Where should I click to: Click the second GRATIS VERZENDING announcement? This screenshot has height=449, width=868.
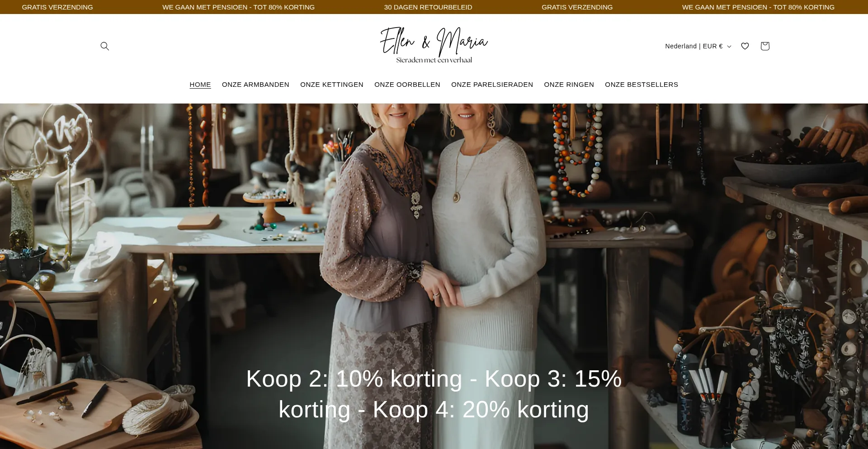577,7
